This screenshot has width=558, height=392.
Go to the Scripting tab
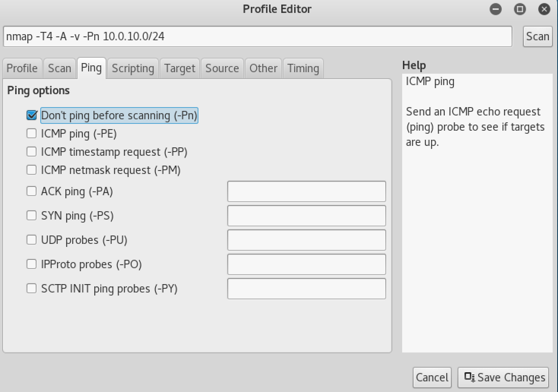click(133, 68)
